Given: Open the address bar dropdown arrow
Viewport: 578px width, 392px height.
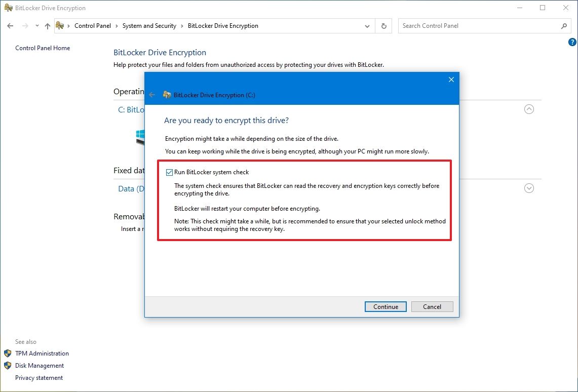Looking at the screenshot, I should 367,25.
